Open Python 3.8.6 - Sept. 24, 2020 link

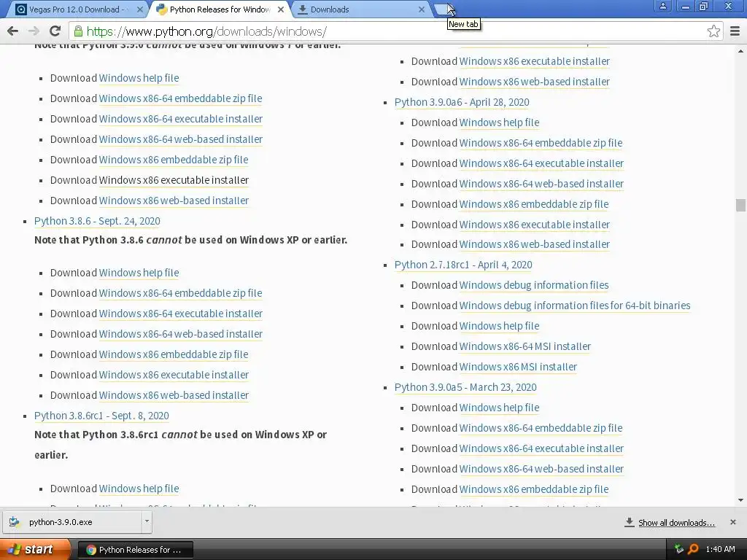[97, 221]
